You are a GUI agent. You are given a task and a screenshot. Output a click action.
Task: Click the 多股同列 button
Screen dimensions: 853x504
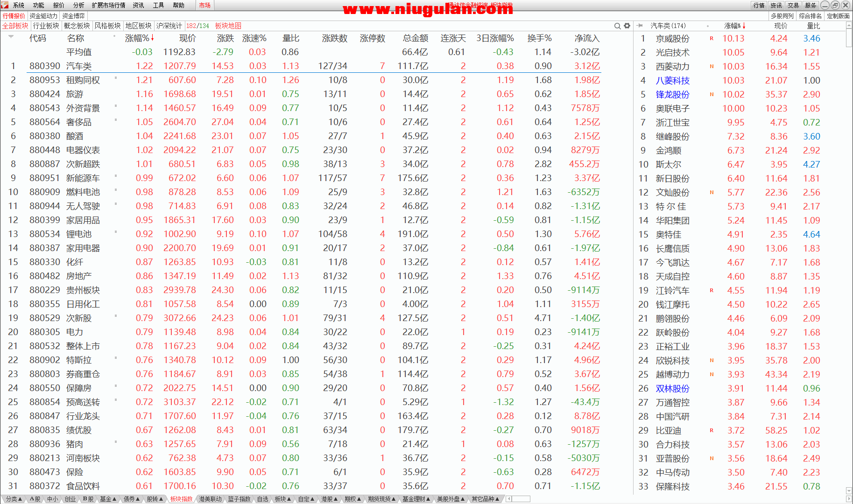point(783,16)
